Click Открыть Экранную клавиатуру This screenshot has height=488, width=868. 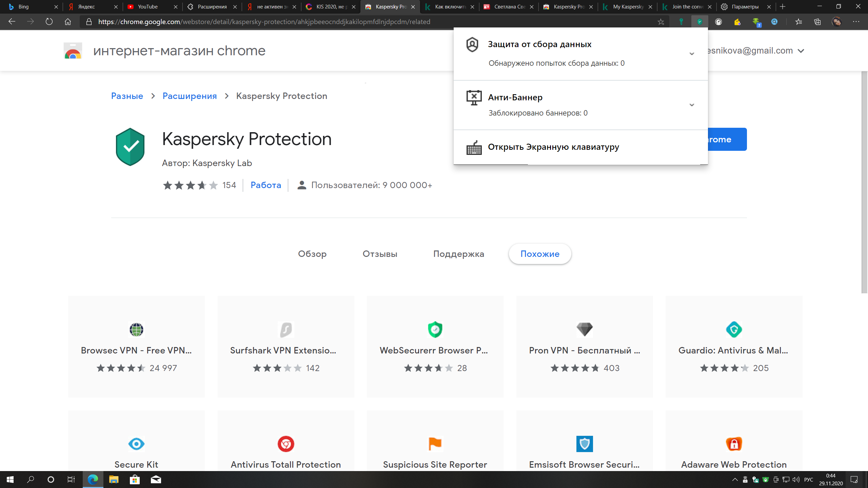click(553, 147)
